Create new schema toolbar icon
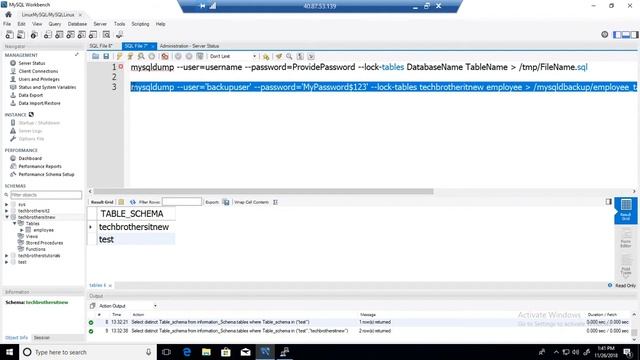 [x=47, y=35]
